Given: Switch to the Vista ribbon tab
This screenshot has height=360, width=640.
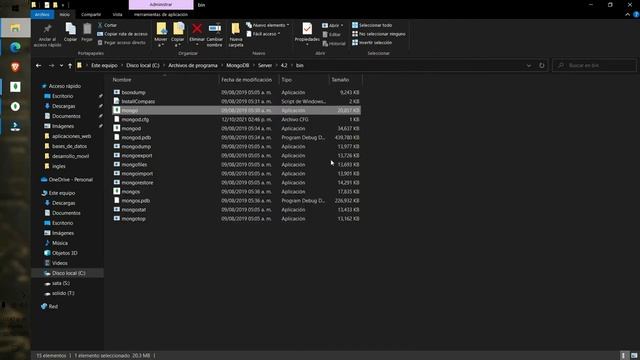Looking at the screenshot, I should [118, 14].
